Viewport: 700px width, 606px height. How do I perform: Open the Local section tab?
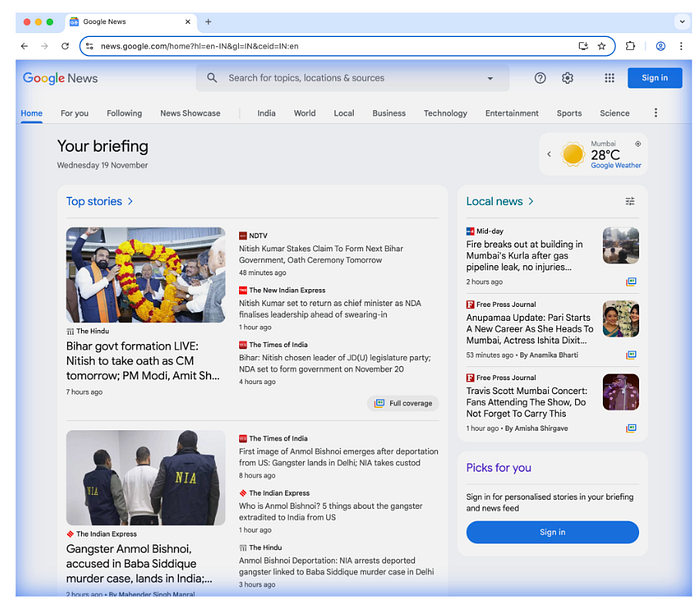coord(344,113)
